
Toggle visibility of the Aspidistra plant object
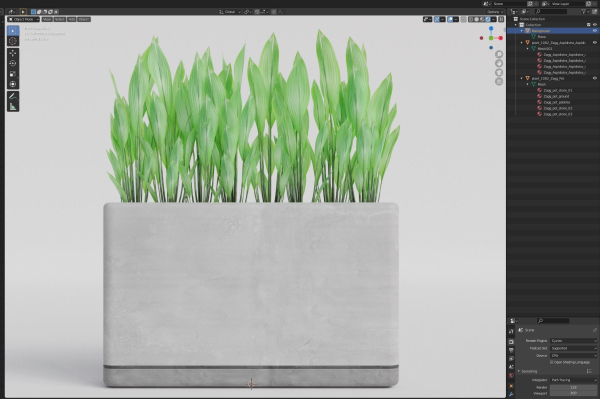595,42
